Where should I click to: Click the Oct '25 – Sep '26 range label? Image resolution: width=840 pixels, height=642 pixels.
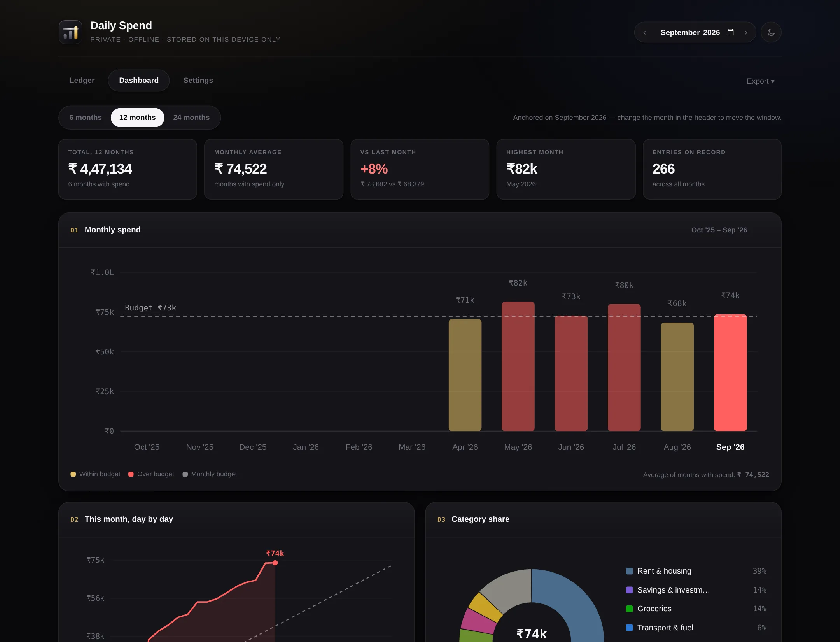719,230
